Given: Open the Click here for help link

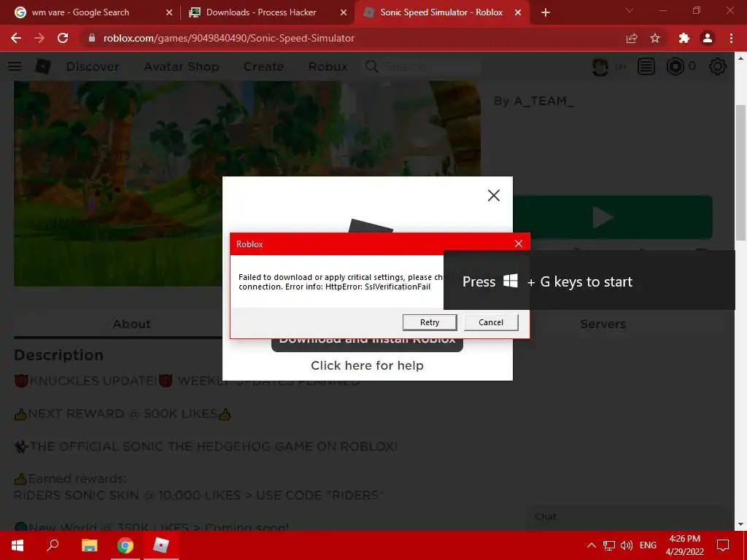Looking at the screenshot, I should pyautogui.click(x=367, y=365).
